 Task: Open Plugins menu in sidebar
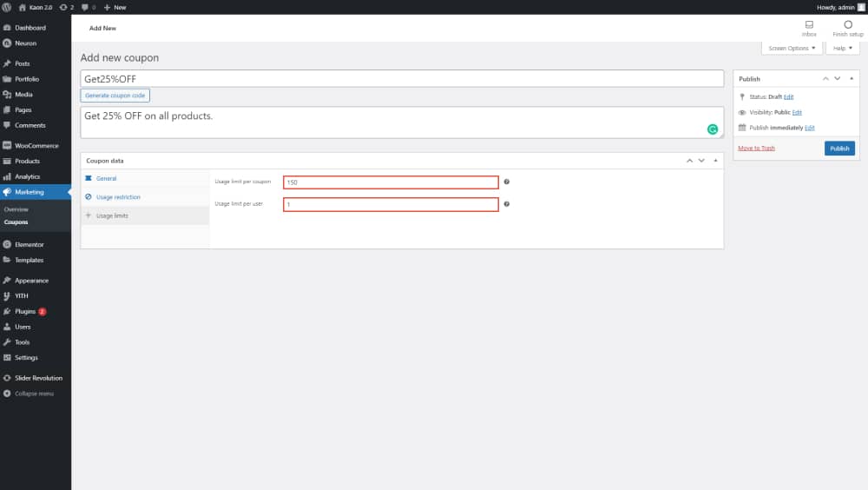click(25, 311)
